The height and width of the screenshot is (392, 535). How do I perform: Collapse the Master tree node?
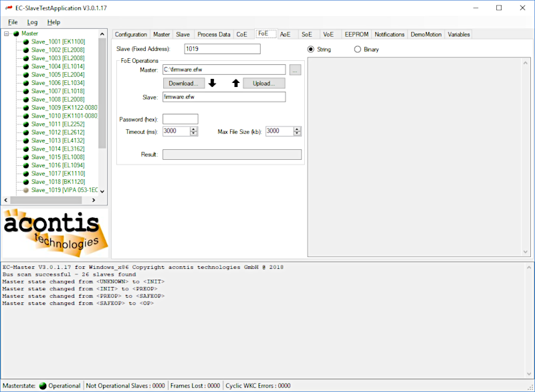(x=6, y=33)
